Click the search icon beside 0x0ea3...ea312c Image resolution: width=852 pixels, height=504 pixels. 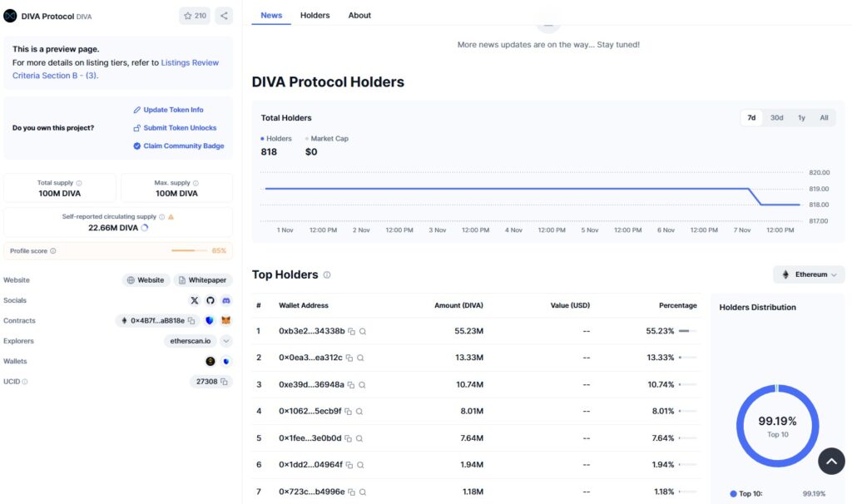pos(360,358)
